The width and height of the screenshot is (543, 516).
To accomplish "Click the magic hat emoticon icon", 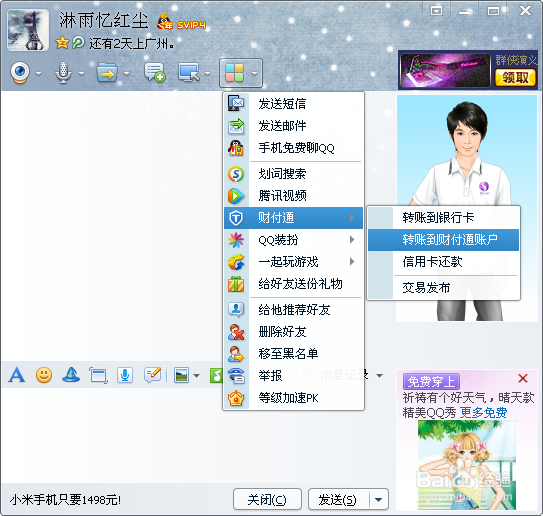I will point(71,375).
